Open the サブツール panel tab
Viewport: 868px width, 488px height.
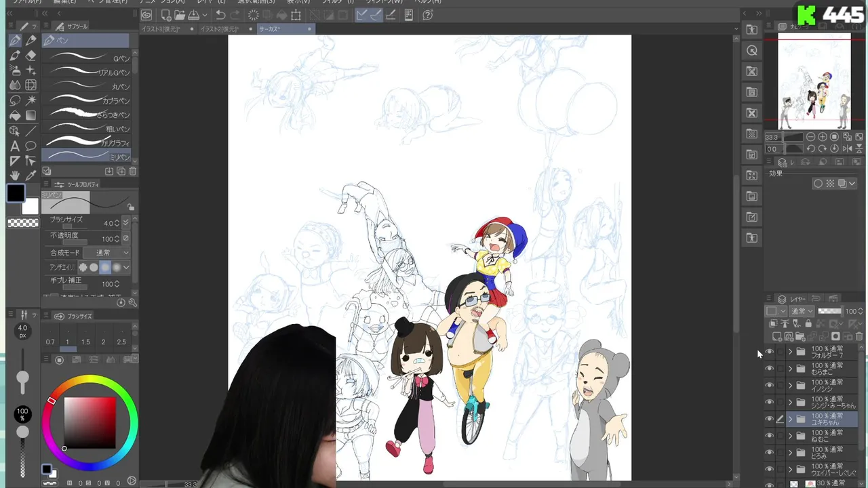coord(71,26)
